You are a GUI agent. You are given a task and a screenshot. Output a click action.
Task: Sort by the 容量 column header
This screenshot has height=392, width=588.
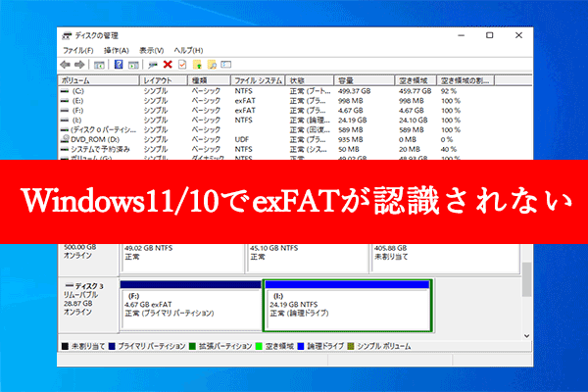click(365, 80)
